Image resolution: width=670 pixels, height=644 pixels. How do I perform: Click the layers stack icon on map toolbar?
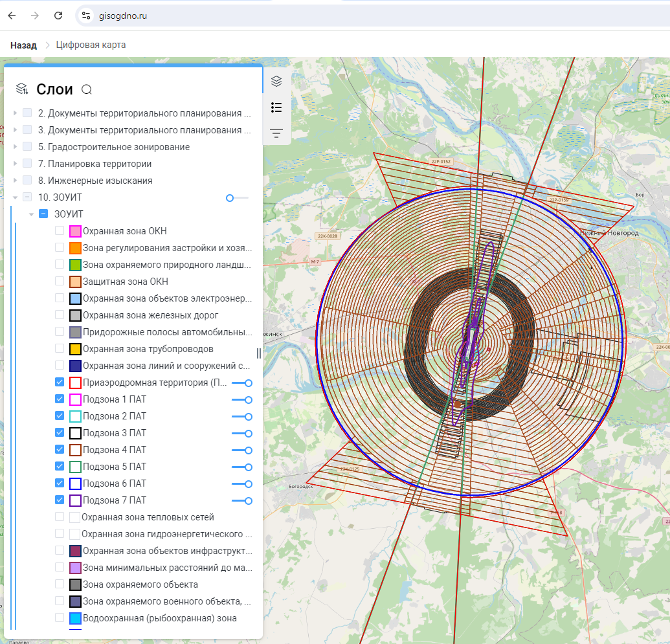(276, 82)
